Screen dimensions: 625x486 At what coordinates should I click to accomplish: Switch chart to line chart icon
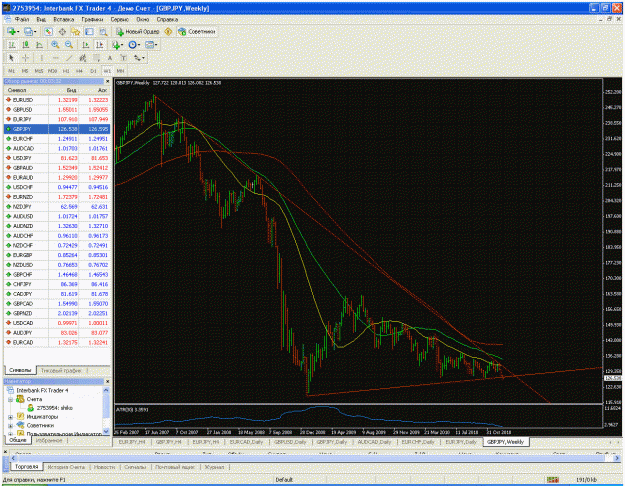click(x=39, y=45)
